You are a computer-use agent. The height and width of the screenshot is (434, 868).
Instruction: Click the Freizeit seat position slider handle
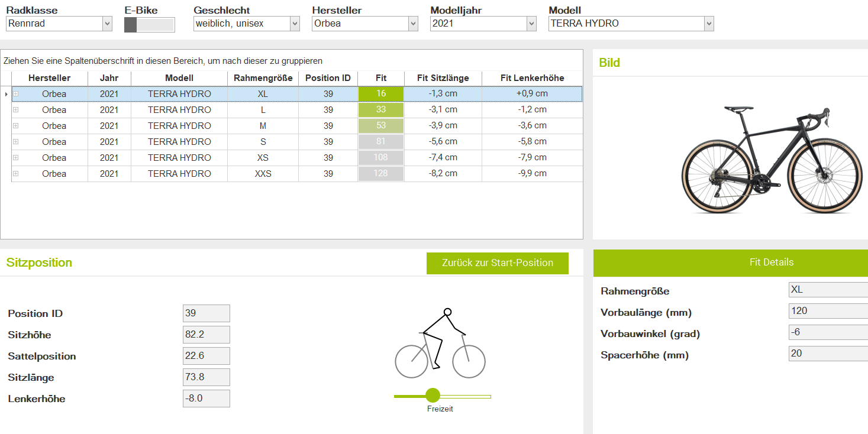tap(433, 396)
